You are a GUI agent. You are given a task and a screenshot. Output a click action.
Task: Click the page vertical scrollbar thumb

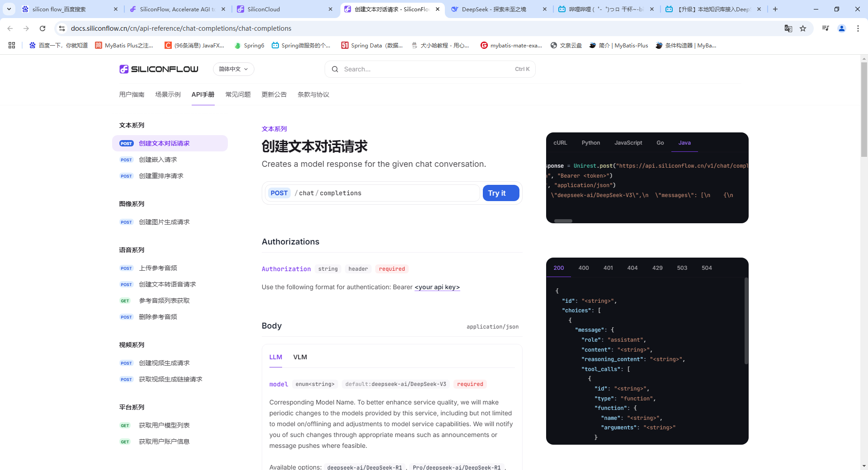pos(864,109)
